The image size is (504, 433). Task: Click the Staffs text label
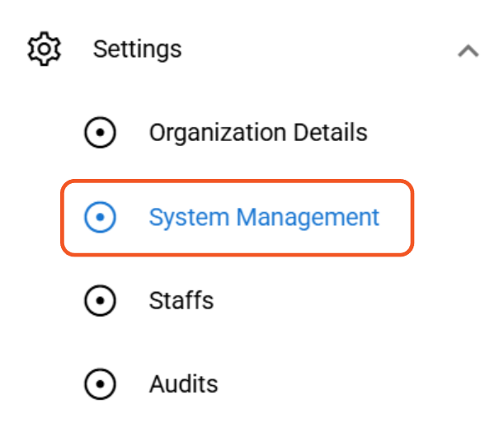click(x=181, y=301)
